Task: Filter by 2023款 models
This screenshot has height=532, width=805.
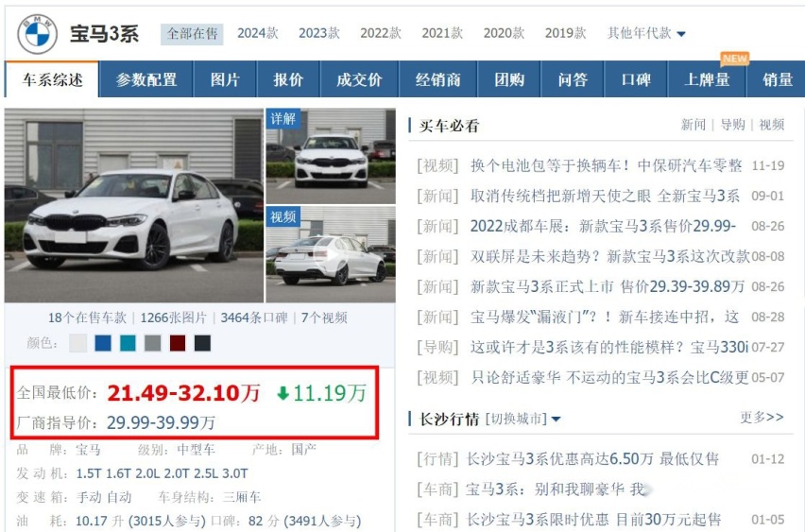Action: (x=319, y=33)
